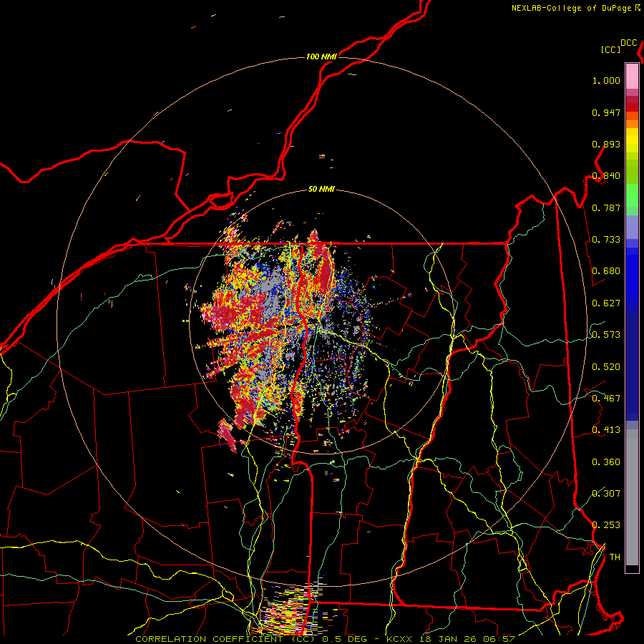This screenshot has height=644, width=644.
Task: Click the [CC] legend unit label
Action: point(611,49)
